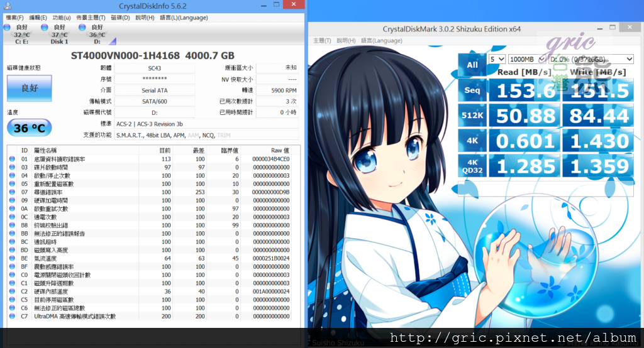
Task: Click status icon of SMART row 07
Action: [12, 192]
